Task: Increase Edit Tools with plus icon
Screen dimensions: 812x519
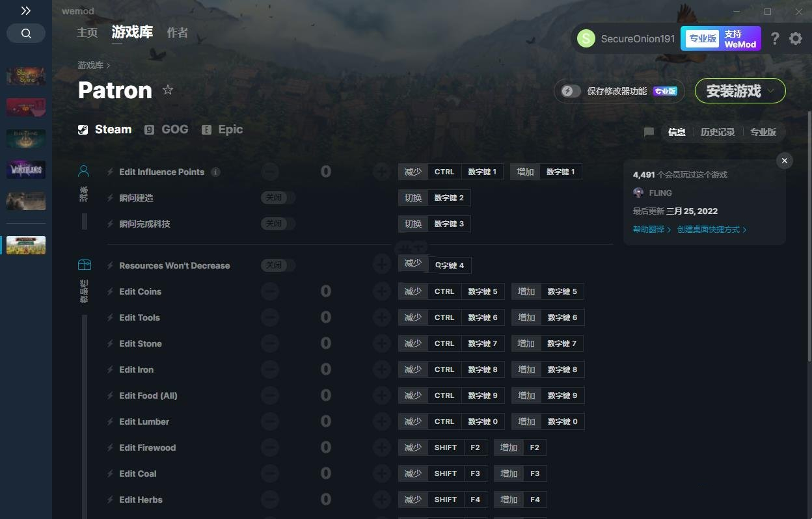Action: (x=382, y=317)
